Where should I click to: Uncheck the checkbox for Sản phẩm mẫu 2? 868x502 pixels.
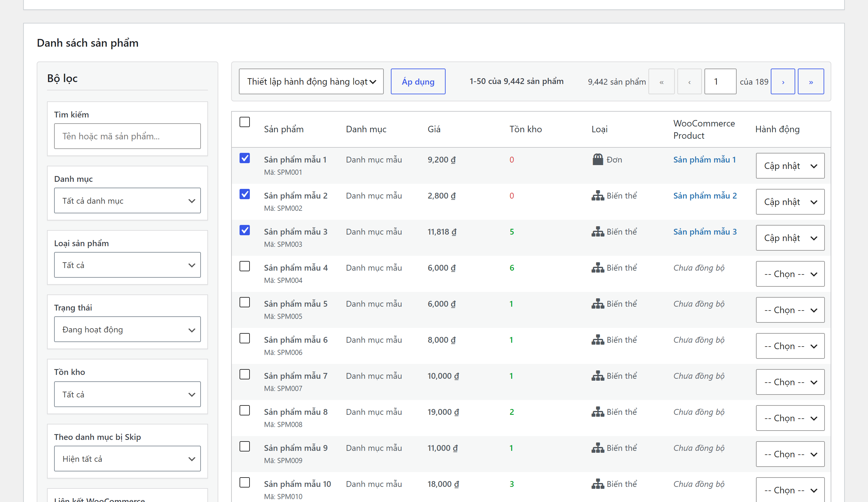(245, 194)
